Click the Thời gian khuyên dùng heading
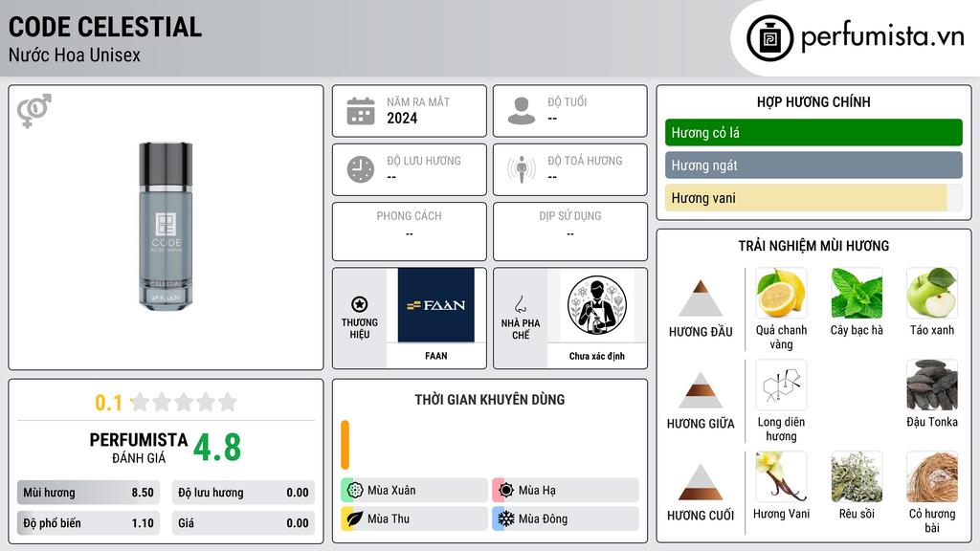Screen dimensions: 980x551 coord(490,400)
